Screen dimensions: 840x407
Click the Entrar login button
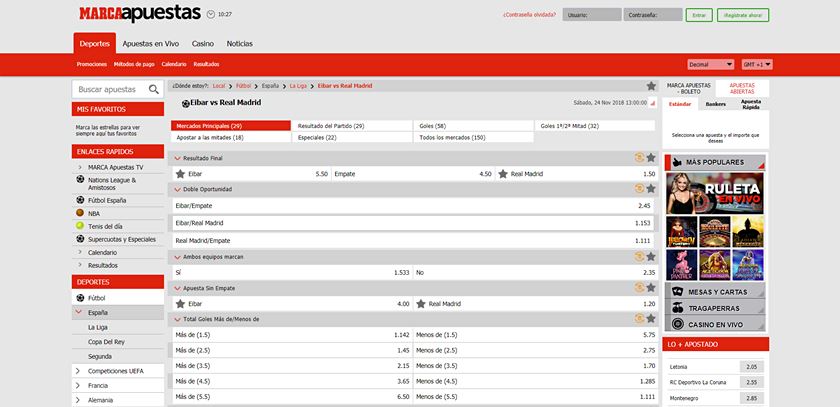coord(699,15)
